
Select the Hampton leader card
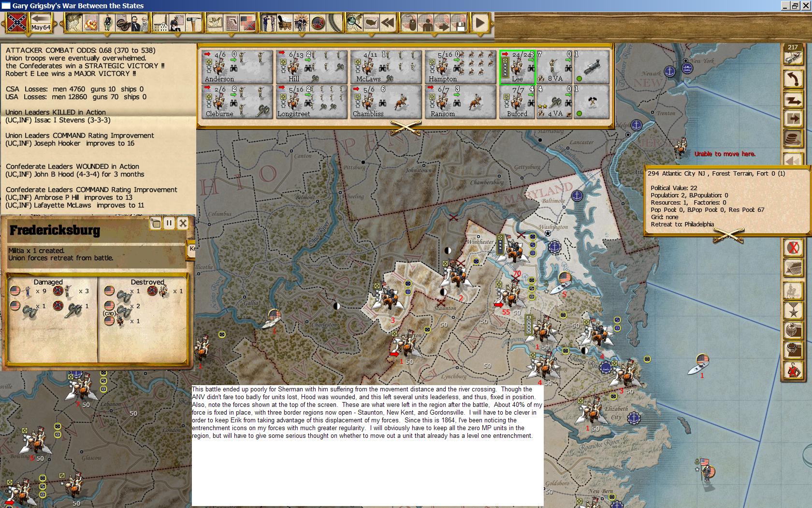point(460,66)
